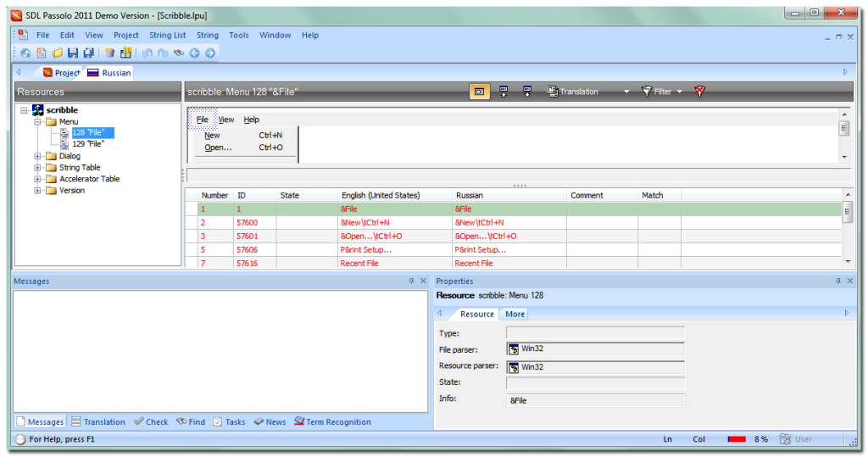Screen dimensions: 868x457
Task: Go back with the blue left-arrow icon
Action: (194, 53)
